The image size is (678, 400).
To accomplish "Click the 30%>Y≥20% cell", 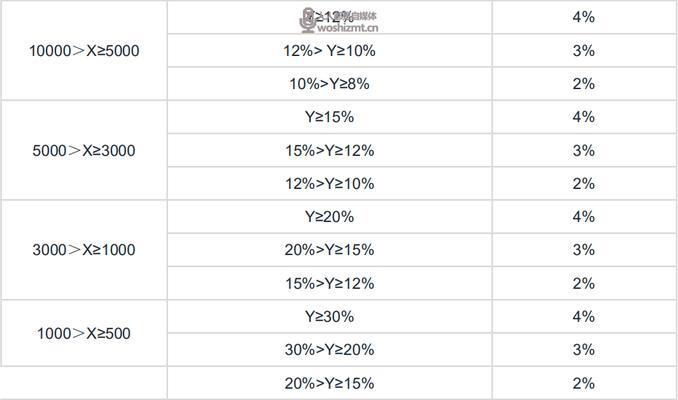I will (329, 349).
